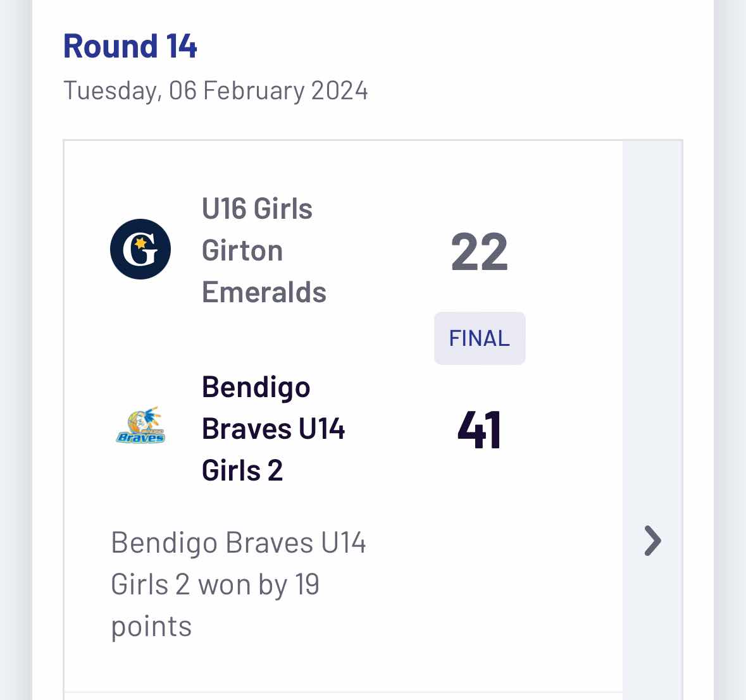Image resolution: width=746 pixels, height=700 pixels.
Task: Click the FINAL status badge
Action: [480, 338]
